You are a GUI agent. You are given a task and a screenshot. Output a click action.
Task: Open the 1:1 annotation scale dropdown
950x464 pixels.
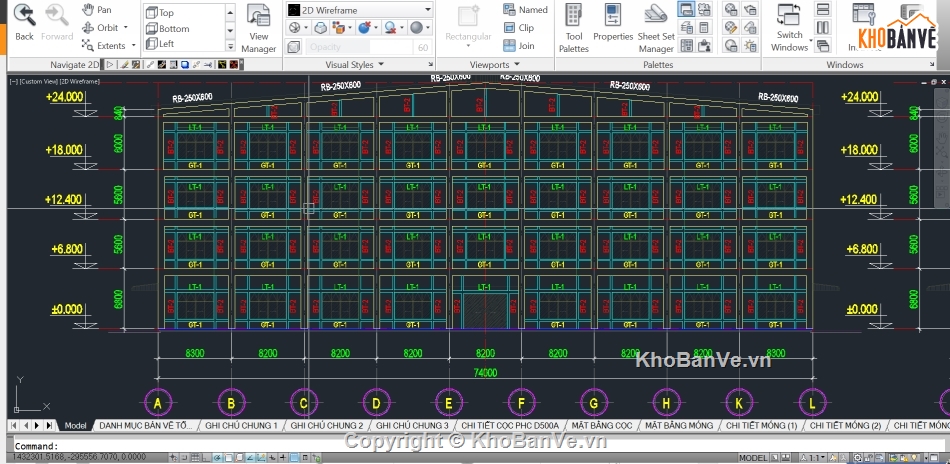815,458
